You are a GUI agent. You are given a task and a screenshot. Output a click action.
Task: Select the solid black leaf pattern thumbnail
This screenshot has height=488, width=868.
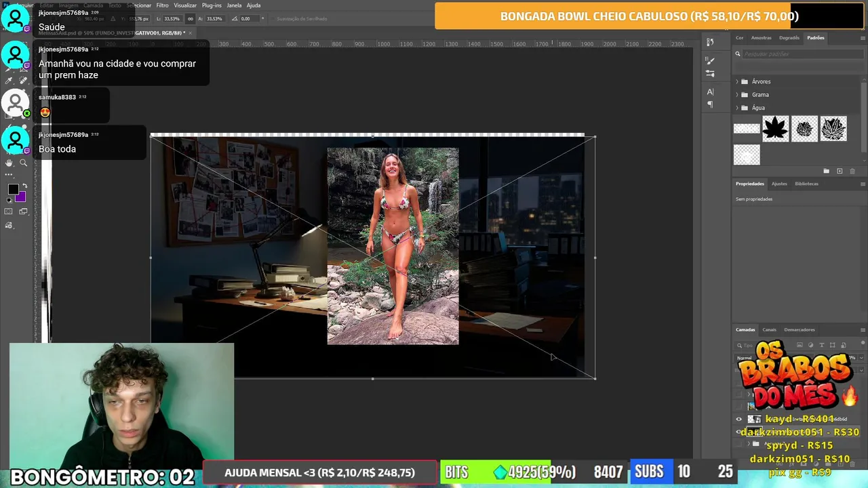point(775,128)
